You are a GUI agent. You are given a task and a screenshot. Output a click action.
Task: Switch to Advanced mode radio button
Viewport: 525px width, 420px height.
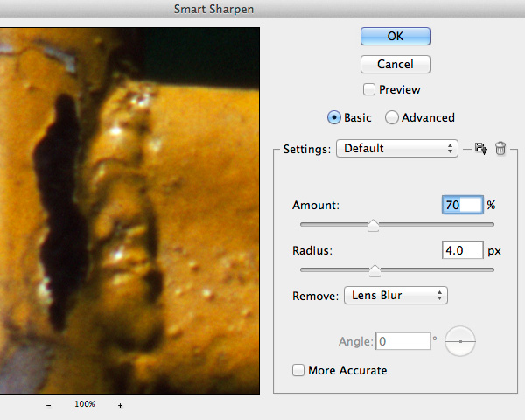(x=391, y=117)
